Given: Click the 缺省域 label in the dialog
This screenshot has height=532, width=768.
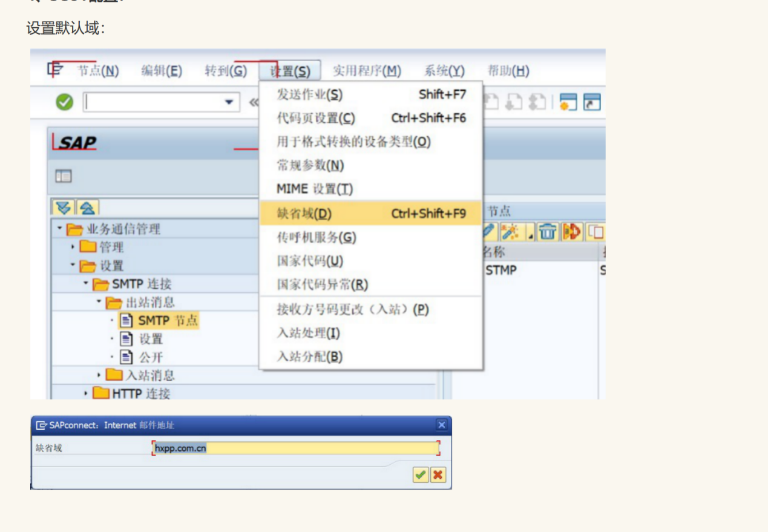Looking at the screenshot, I should pos(48,448).
